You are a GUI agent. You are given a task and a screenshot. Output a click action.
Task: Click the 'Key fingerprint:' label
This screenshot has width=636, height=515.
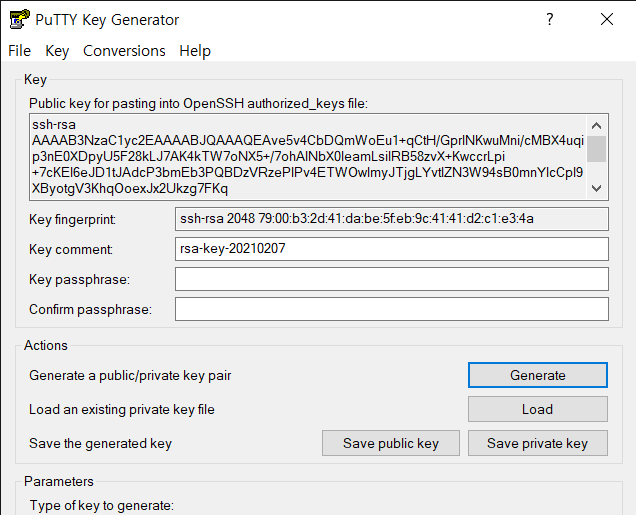(72, 219)
